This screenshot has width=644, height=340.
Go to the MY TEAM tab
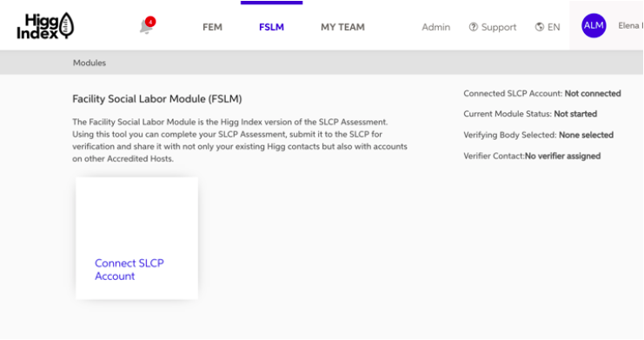click(x=342, y=27)
